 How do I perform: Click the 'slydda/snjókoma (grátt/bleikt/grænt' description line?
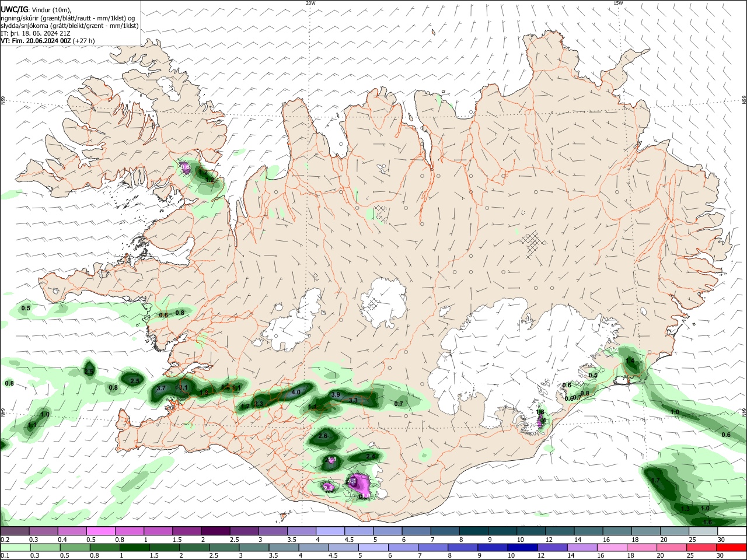click(69, 26)
